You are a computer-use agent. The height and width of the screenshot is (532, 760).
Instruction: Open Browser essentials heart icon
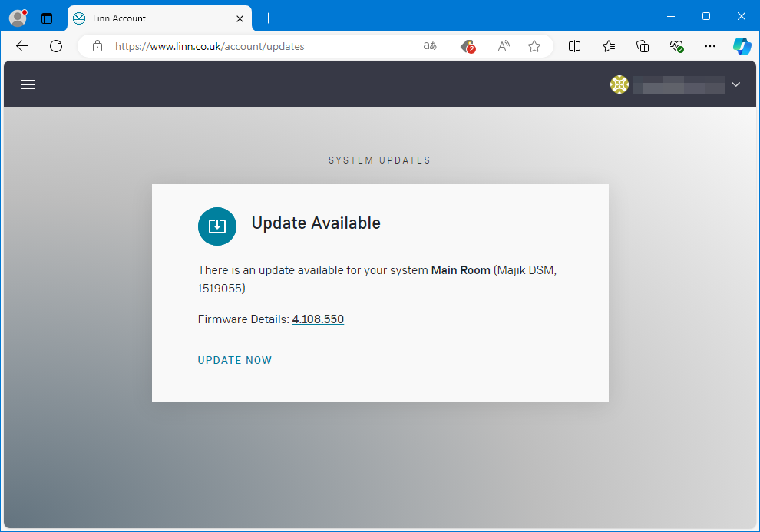click(x=676, y=46)
